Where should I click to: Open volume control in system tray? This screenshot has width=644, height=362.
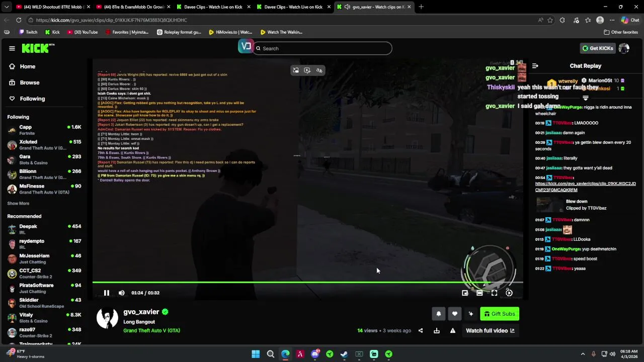click(x=612, y=354)
